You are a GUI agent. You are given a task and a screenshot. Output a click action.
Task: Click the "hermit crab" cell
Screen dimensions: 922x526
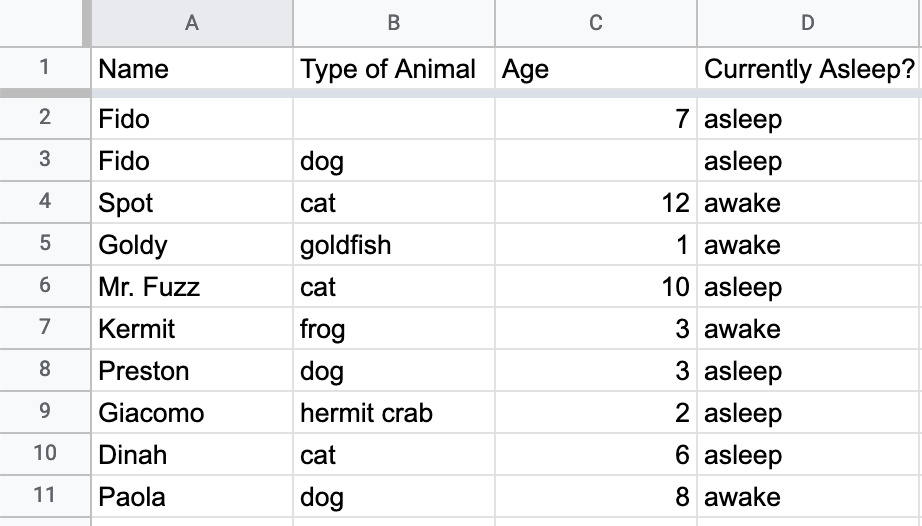coord(394,413)
